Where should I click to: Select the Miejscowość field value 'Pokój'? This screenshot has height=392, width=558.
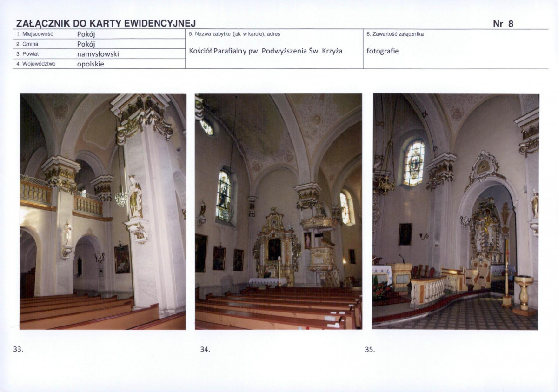coord(86,34)
